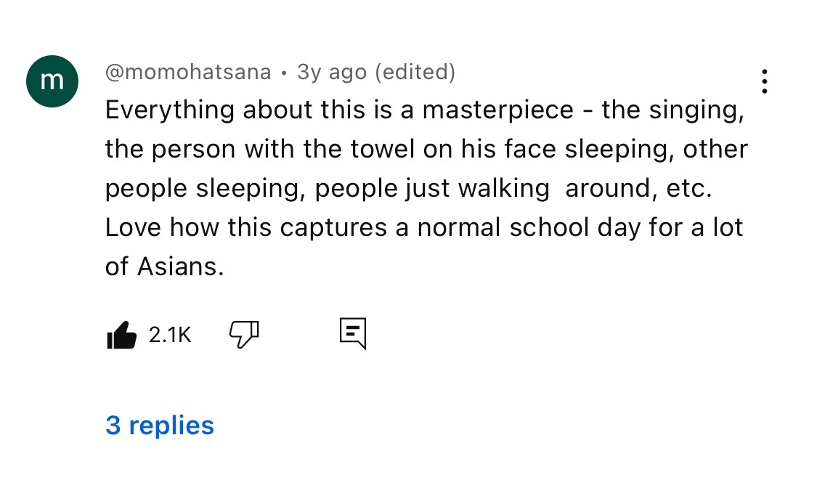Click the "3y ago" timestamp
This screenshot has width=817, height=504.
[331, 73]
